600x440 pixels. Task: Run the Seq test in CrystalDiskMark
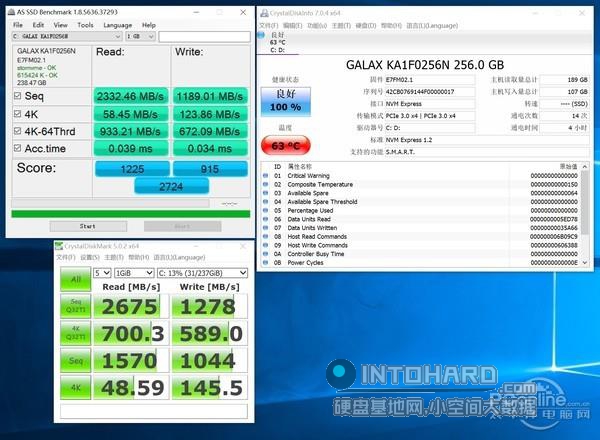point(76,360)
